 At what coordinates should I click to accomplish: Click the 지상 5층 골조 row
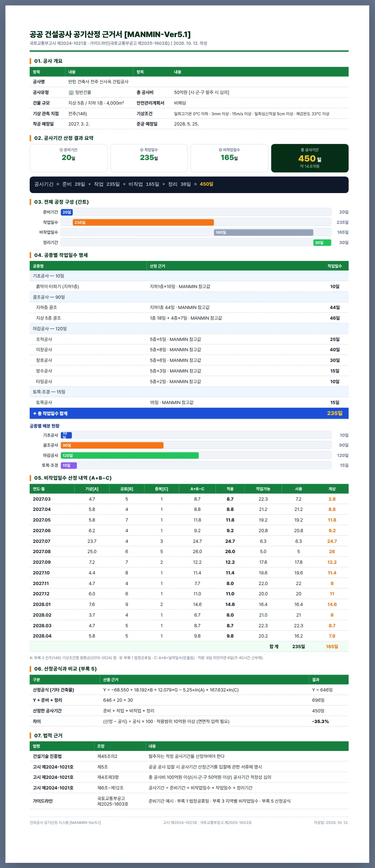click(189, 318)
